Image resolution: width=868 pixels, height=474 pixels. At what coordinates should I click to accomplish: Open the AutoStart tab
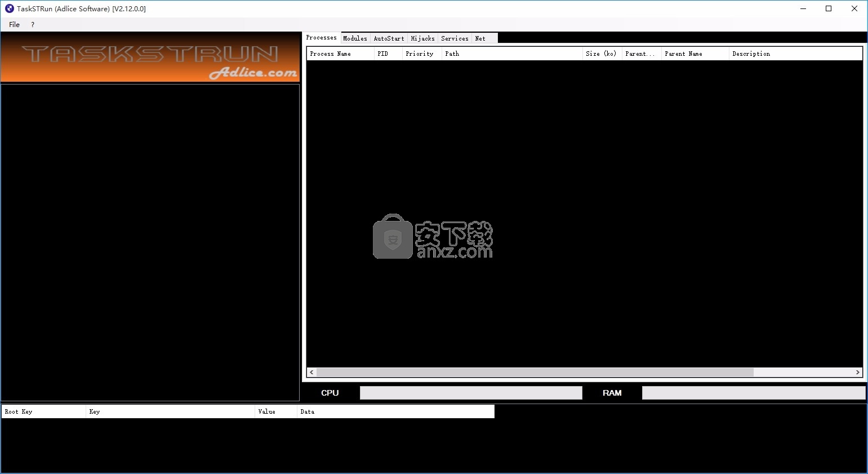pyautogui.click(x=389, y=38)
